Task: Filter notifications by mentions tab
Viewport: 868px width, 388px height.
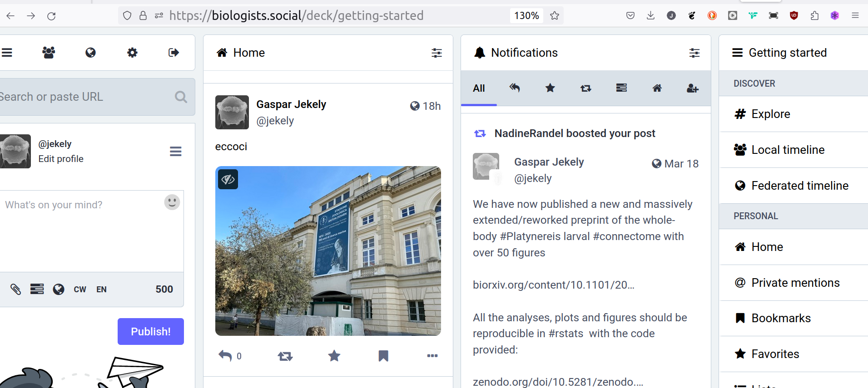Action: (x=515, y=88)
